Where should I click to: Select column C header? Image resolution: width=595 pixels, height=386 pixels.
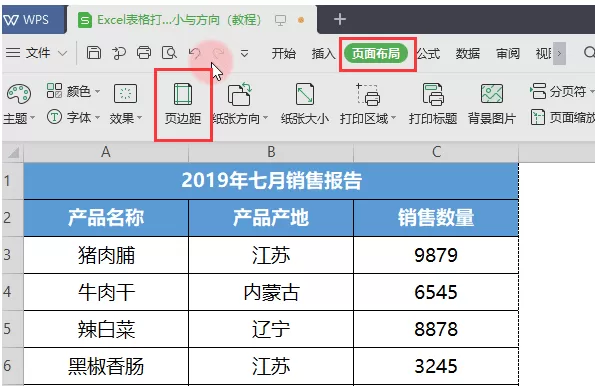[436, 153]
